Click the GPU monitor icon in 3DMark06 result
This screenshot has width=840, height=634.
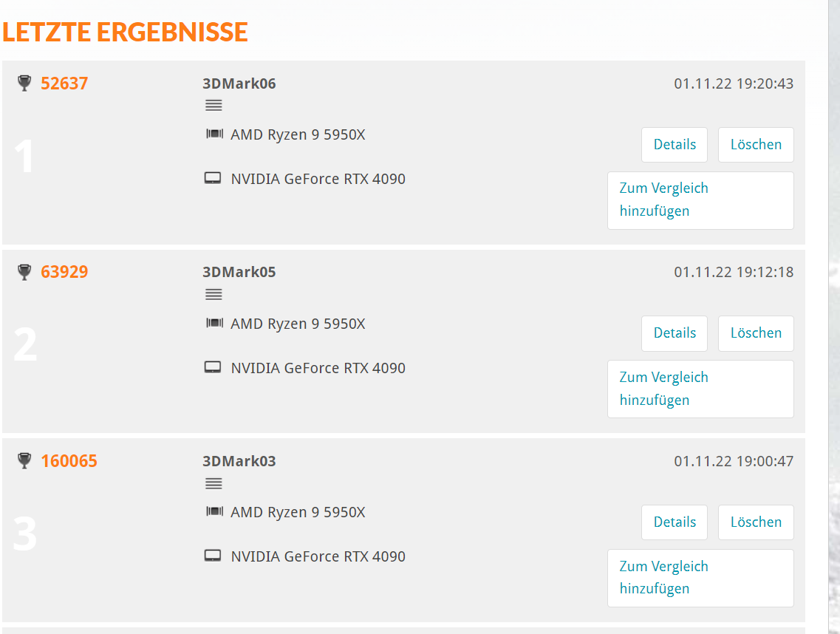tap(213, 179)
